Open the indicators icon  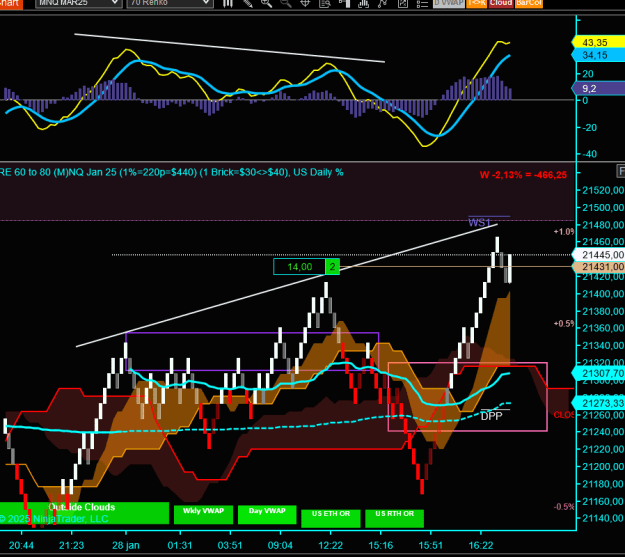point(364,3)
